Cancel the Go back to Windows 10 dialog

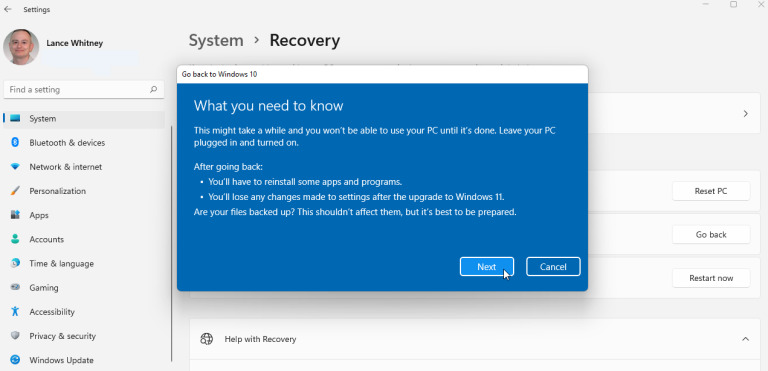pyautogui.click(x=553, y=267)
